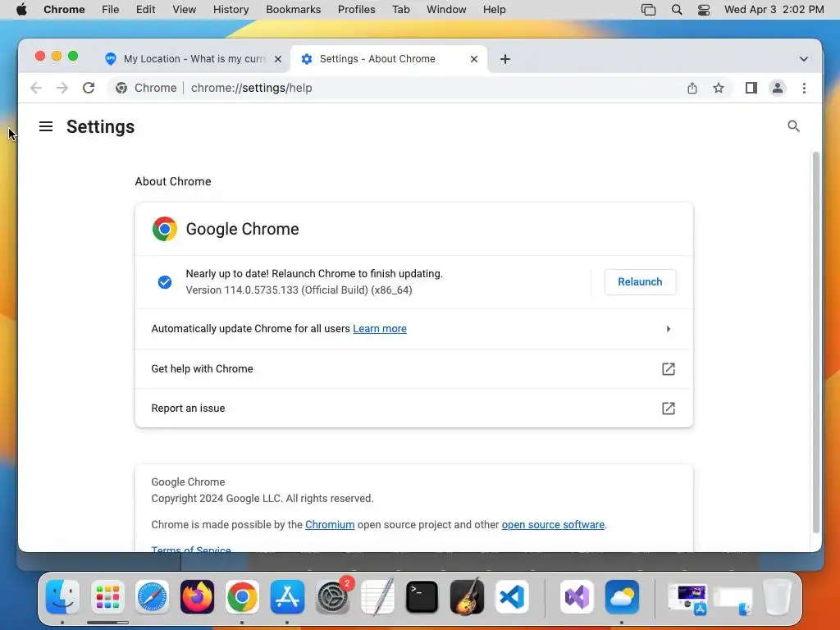Click the Stage Manager window icon in menu bar

[648, 10]
